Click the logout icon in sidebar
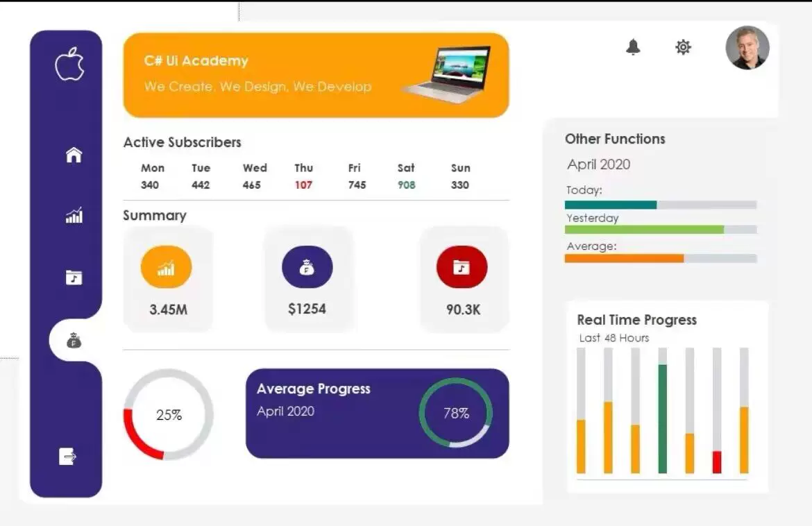Viewport: 812px width, 526px height. point(68,456)
